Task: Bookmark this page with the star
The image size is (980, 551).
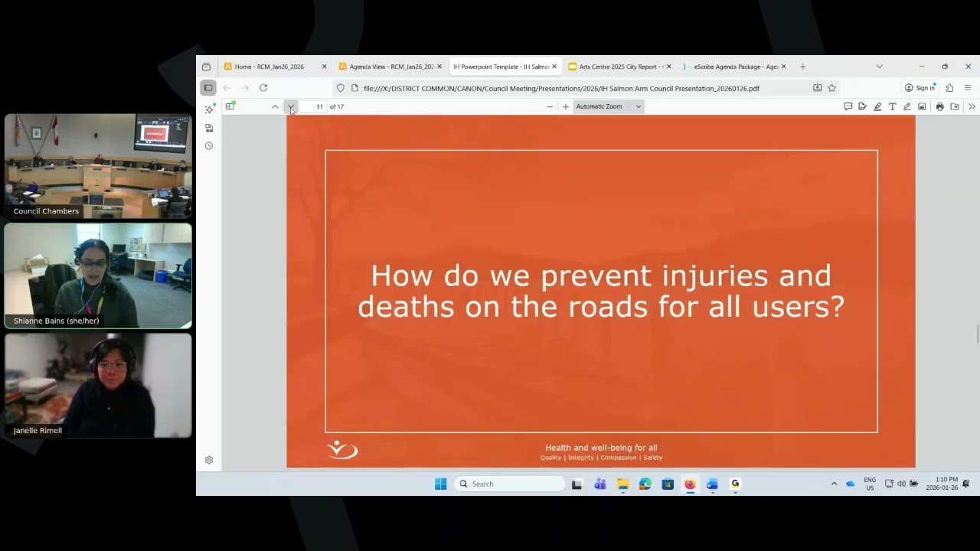Action: 831,88
